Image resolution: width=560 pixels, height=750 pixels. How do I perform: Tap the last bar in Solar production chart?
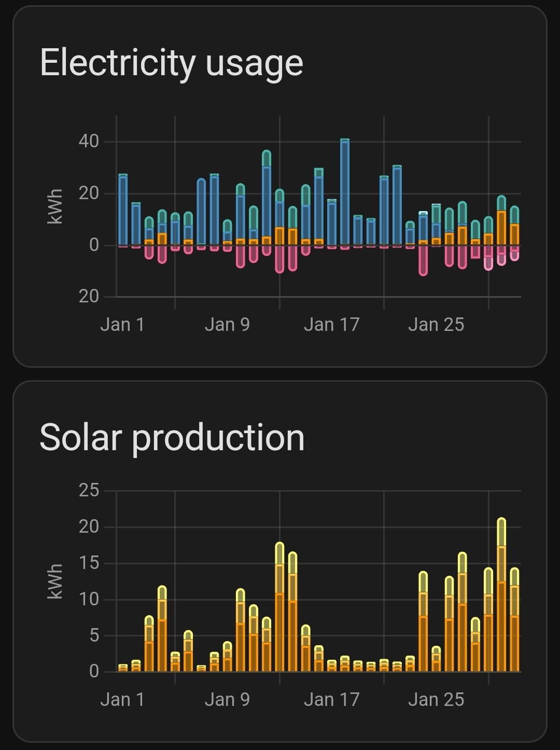(x=514, y=622)
